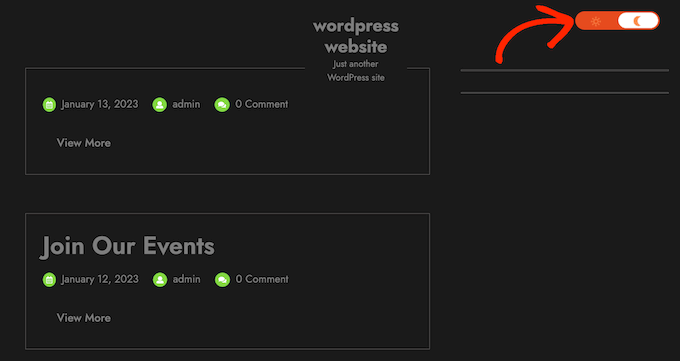This screenshot has width=680, height=361.
Task: Click the comment bubble icon in the January 13 post
Action: pyautogui.click(x=222, y=105)
